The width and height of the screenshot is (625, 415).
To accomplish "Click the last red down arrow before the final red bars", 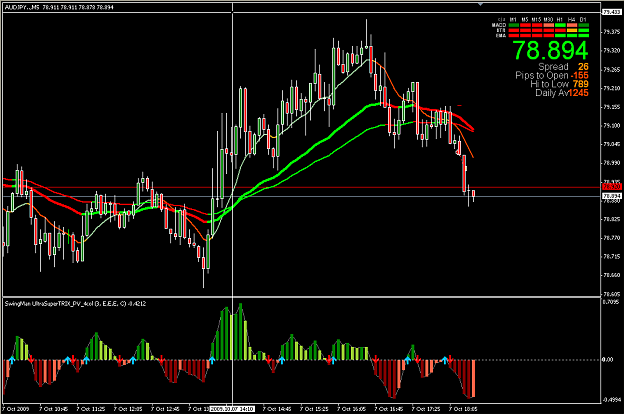I will coord(450,359).
